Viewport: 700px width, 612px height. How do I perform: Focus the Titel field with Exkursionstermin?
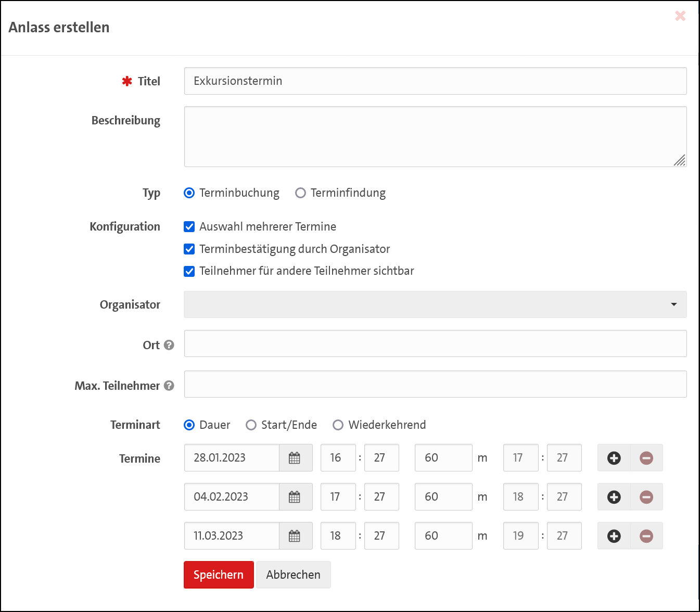(435, 81)
